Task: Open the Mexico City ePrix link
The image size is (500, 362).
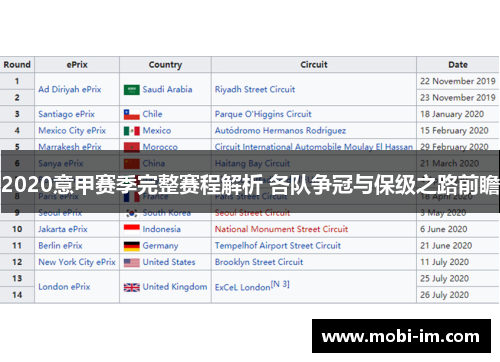Action: [72, 130]
